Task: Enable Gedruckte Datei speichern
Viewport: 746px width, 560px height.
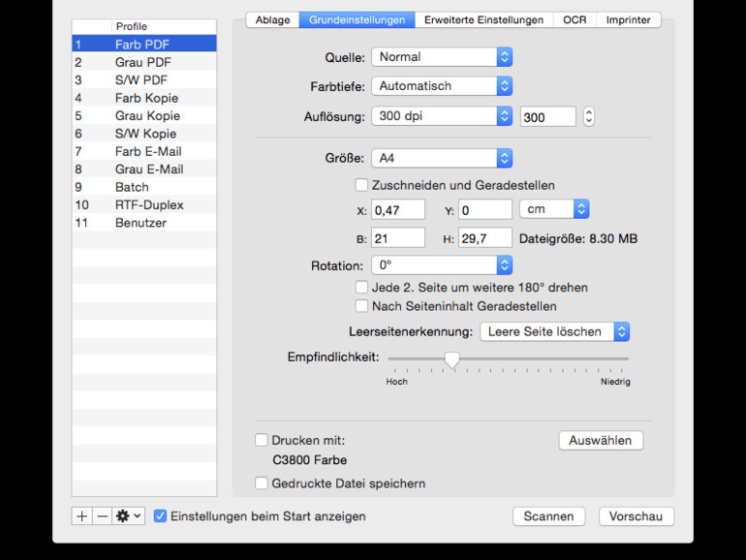Action: pyautogui.click(x=262, y=483)
